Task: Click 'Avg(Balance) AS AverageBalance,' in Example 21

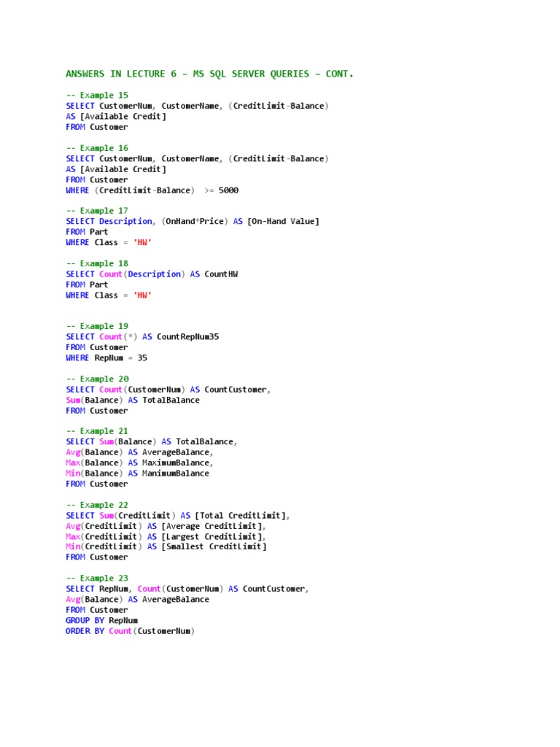Action: tap(139, 452)
